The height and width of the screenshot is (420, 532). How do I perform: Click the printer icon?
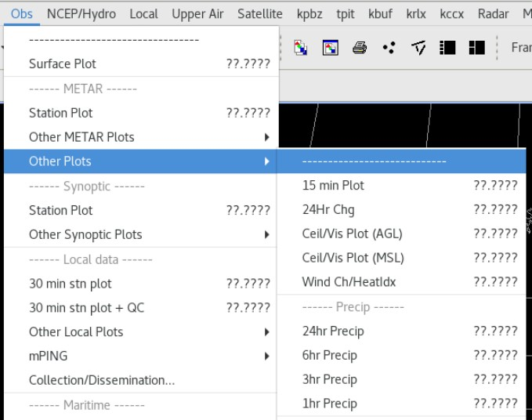pyautogui.click(x=360, y=48)
